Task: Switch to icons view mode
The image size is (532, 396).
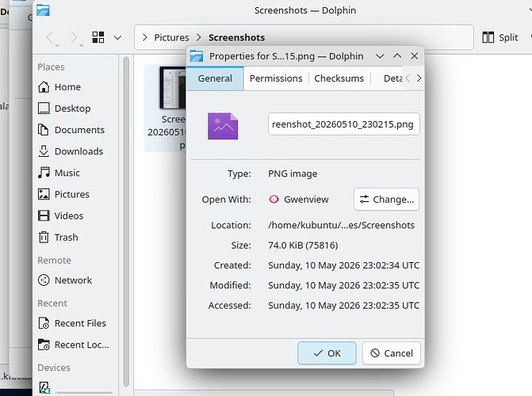Action: point(98,38)
